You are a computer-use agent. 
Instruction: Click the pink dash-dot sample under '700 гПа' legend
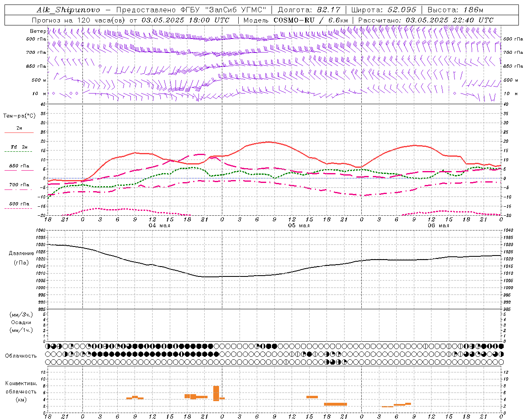(x=19, y=189)
